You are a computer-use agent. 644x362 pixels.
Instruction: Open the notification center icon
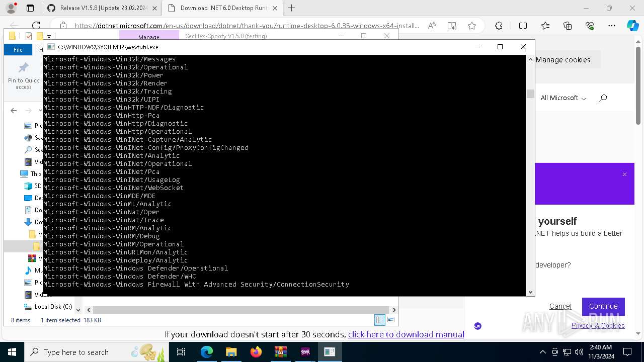tap(627, 352)
